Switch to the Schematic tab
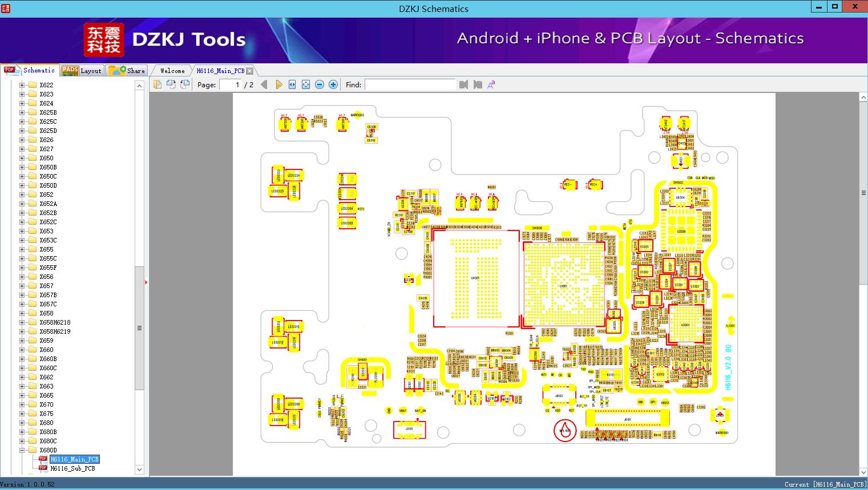The height and width of the screenshot is (490, 868). tap(30, 70)
